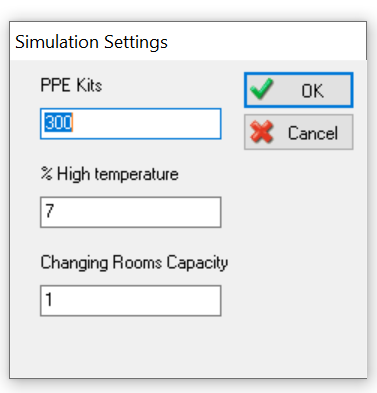Click the green checkmark icon
The height and width of the screenshot is (393, 377).
(x=262, y=89)
